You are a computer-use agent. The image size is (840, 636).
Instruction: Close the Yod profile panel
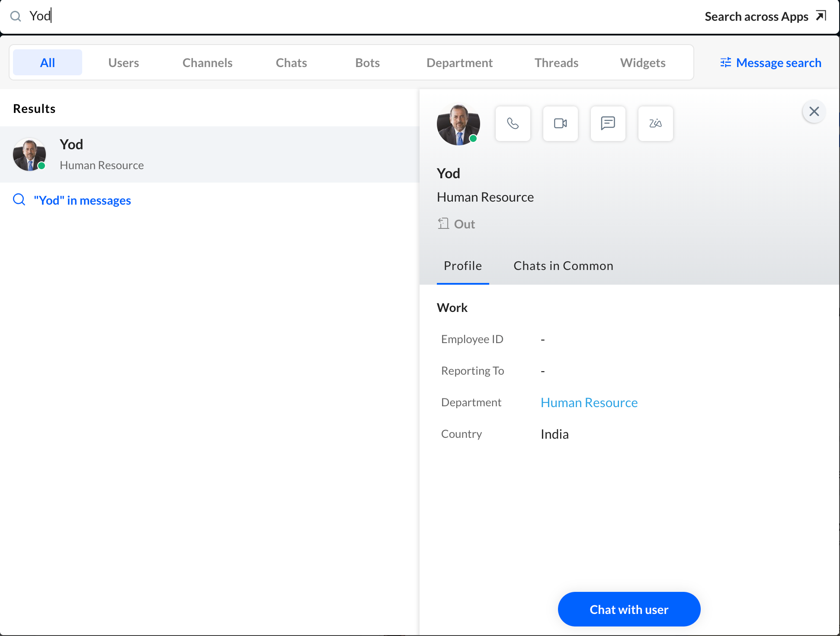pos(814,112)
